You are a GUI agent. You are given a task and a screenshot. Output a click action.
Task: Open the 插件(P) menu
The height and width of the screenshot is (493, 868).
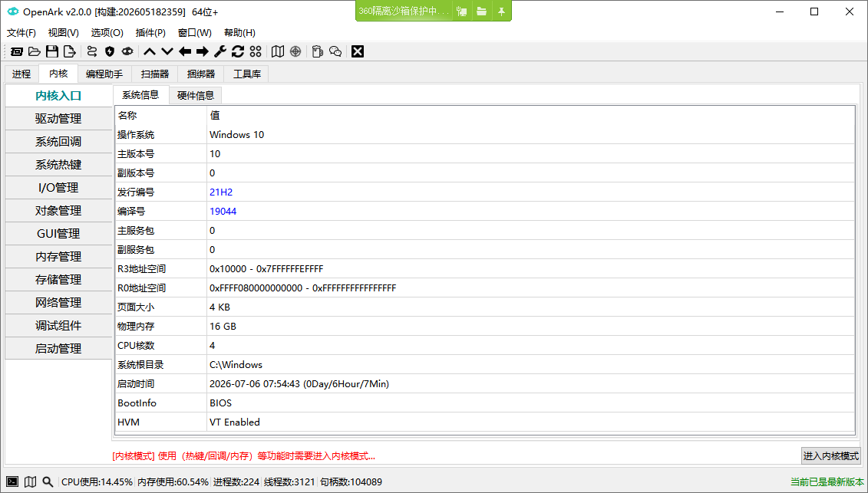pos(150,33)
